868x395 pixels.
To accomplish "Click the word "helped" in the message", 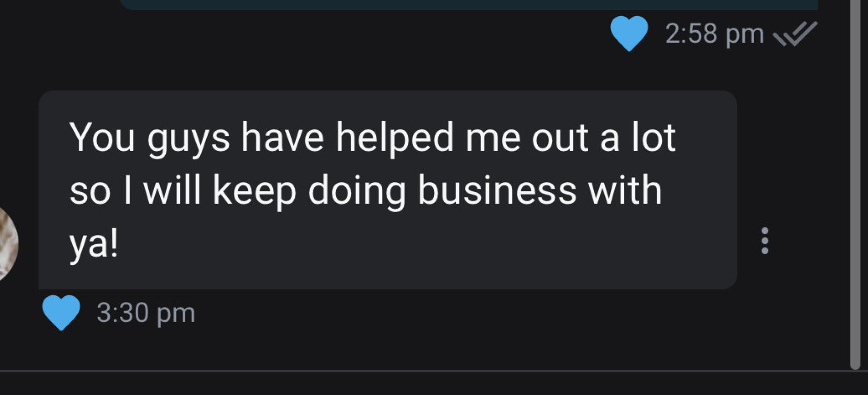I will click(x=394, y=137).
